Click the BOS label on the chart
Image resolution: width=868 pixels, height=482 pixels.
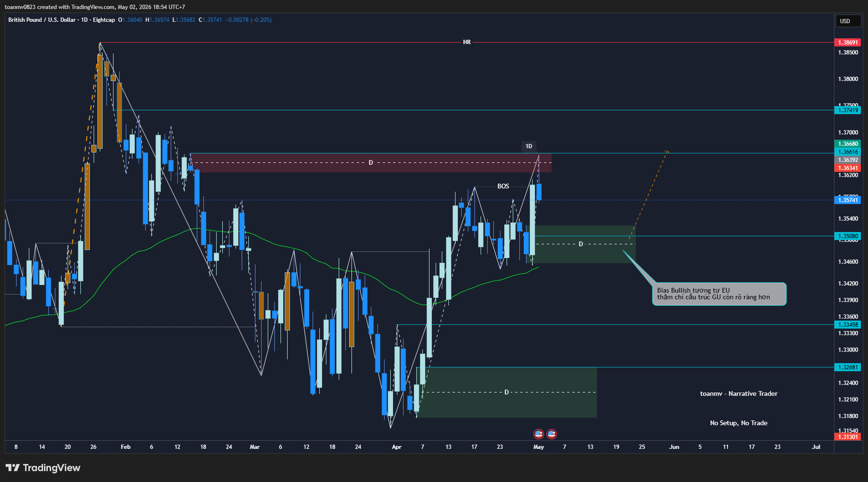pyautogui.click(x=503, y=186)
